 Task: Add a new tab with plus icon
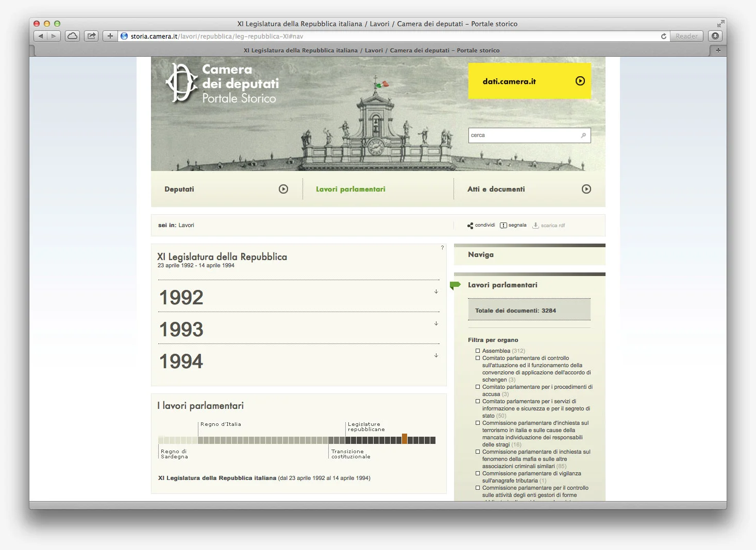pos(718,50)
